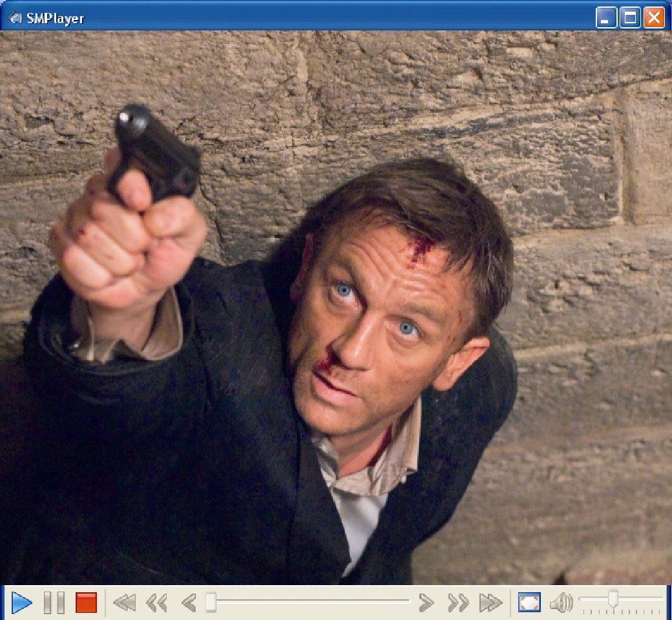Click the triple-arrow long forward button
672x620 pixels.
(x=491, y=603)
